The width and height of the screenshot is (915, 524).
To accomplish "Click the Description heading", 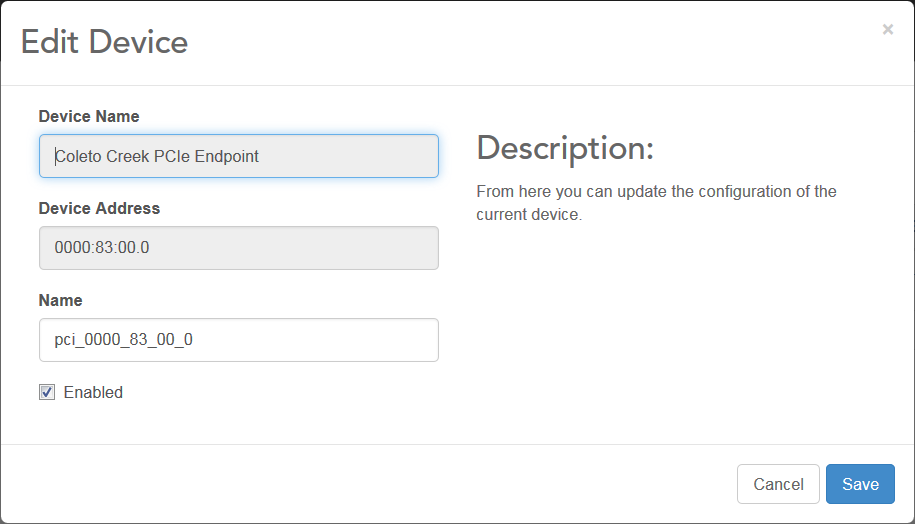I will pyautogui.click(x=564, y=148).
